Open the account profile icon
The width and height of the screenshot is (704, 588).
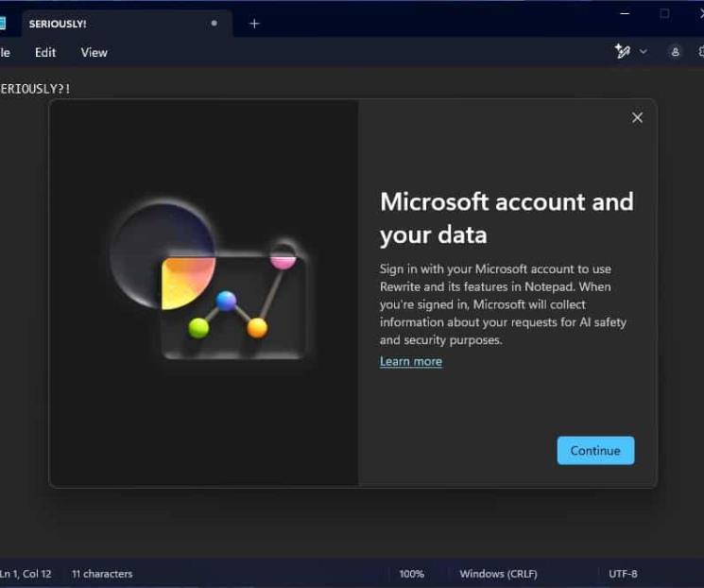[x=675, y=52]
